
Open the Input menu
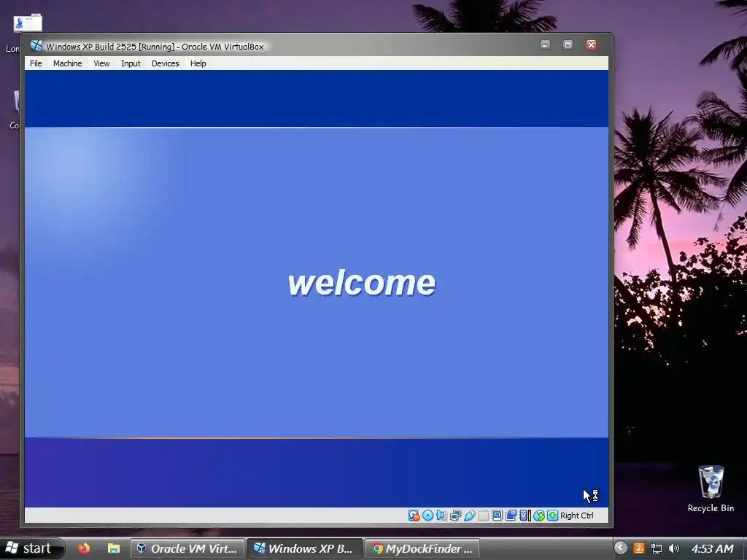131,63
